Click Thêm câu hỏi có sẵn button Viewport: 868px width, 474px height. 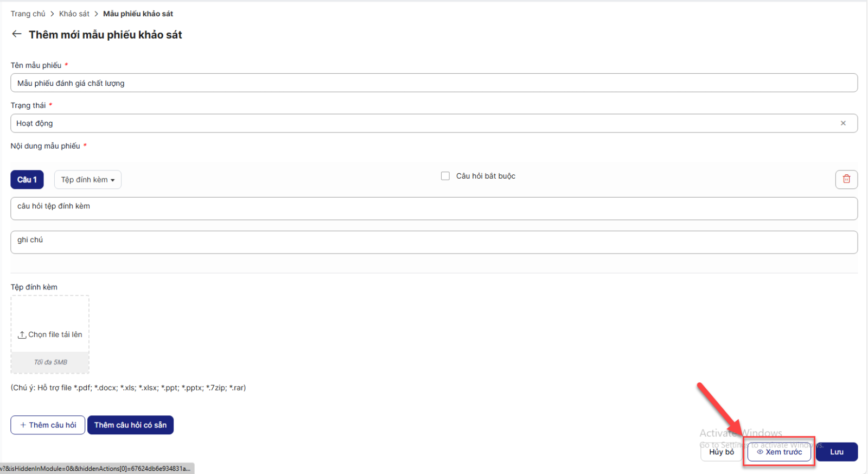tap(130, 425)
